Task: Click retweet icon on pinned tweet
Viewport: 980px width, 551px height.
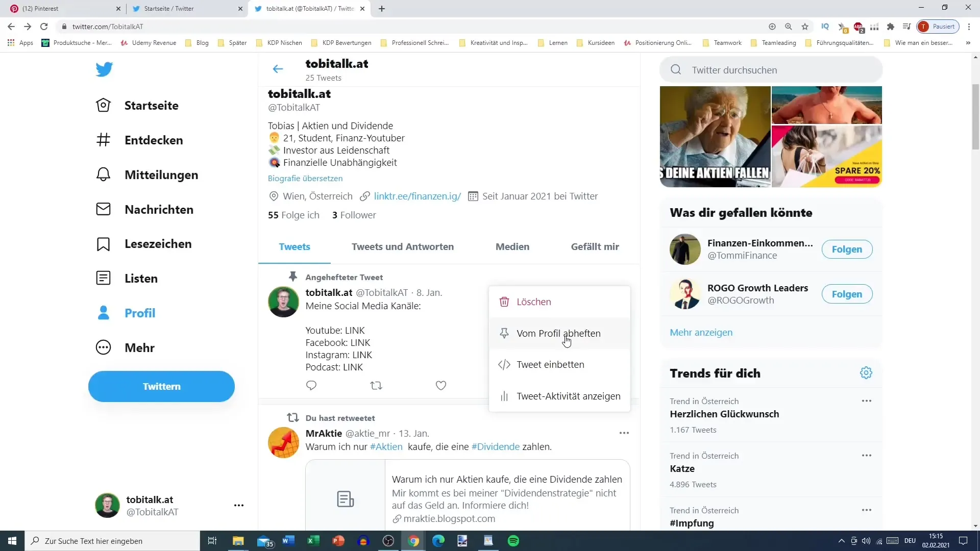Action: pos(376,386)
